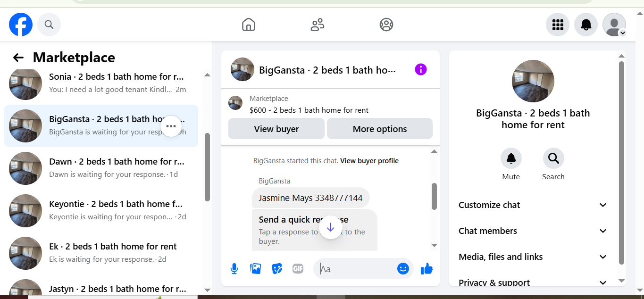
Task: Choose a GIF icon
Action: [298, 269]
